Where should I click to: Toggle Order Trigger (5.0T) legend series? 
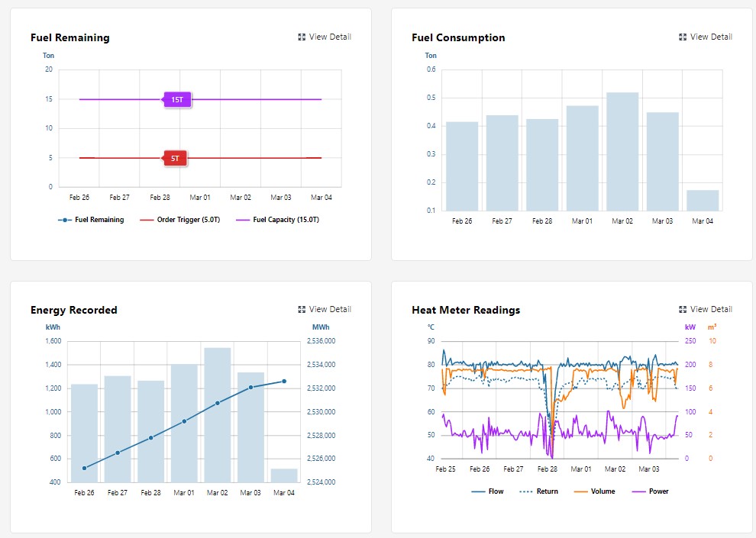click(x=180, y=220)
